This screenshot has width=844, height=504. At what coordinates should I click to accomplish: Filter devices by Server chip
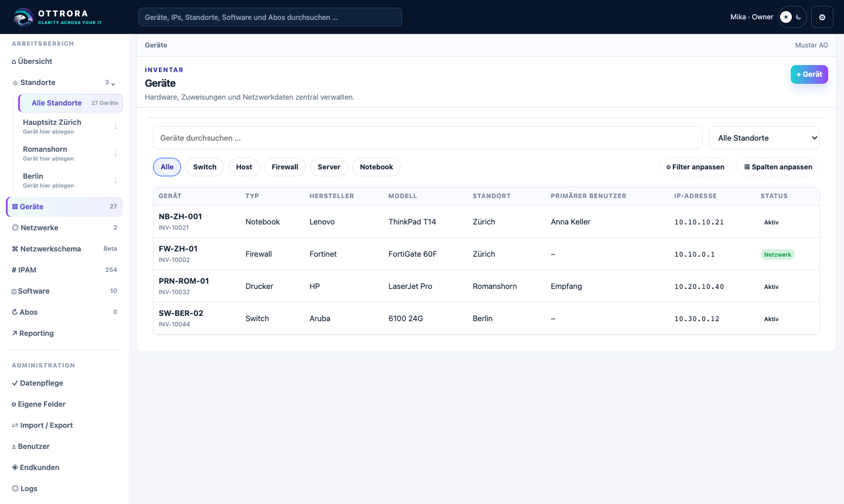click(x=329, y=167)
